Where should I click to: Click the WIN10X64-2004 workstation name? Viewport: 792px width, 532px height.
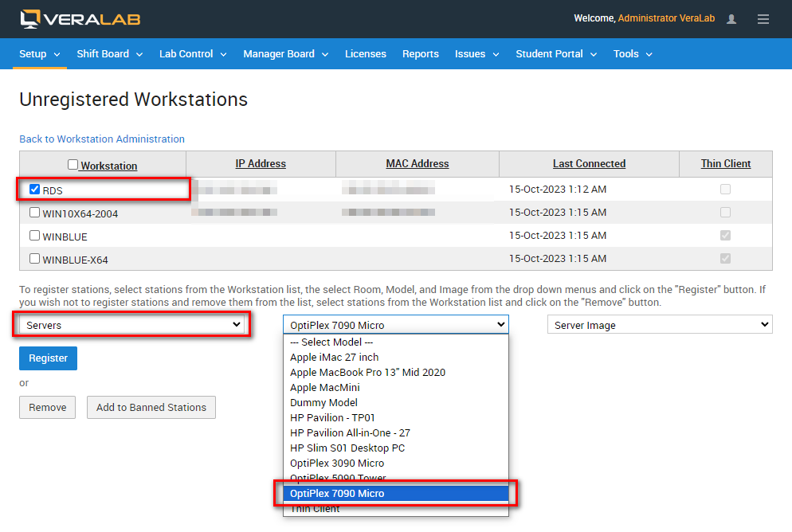tap(80, 214)
